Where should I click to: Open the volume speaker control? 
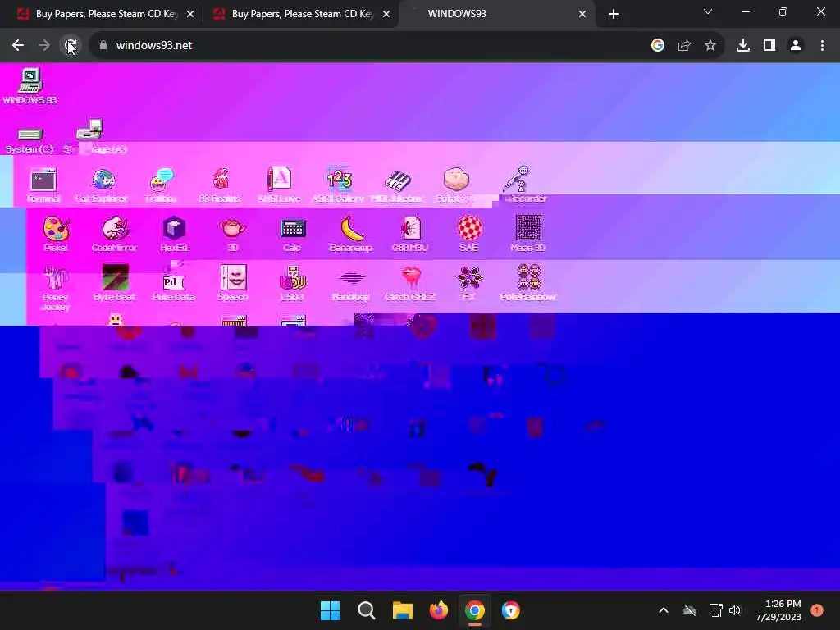pos(735,610)
